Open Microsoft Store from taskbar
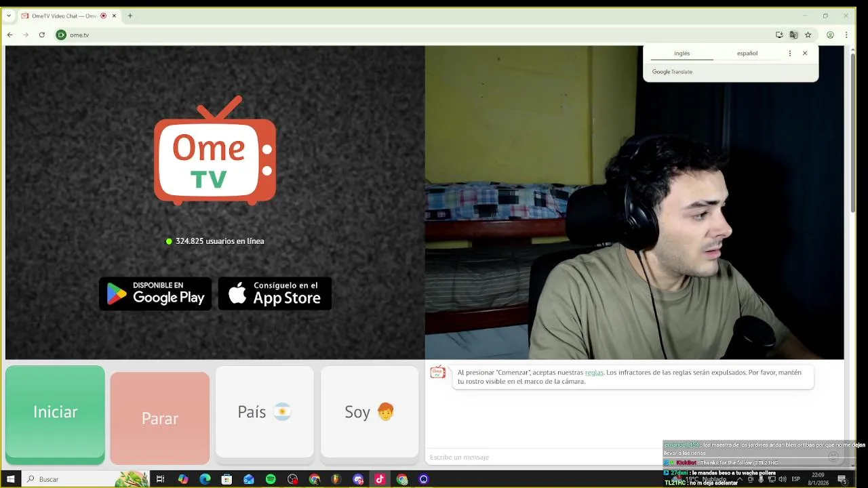Image resolution: width=868 pixels, height=488 pixels. (x=226, y=479)
